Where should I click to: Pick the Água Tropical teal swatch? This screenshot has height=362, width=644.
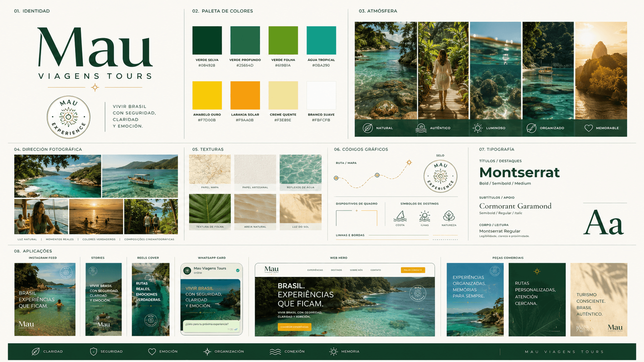click(x=321, y=40)
